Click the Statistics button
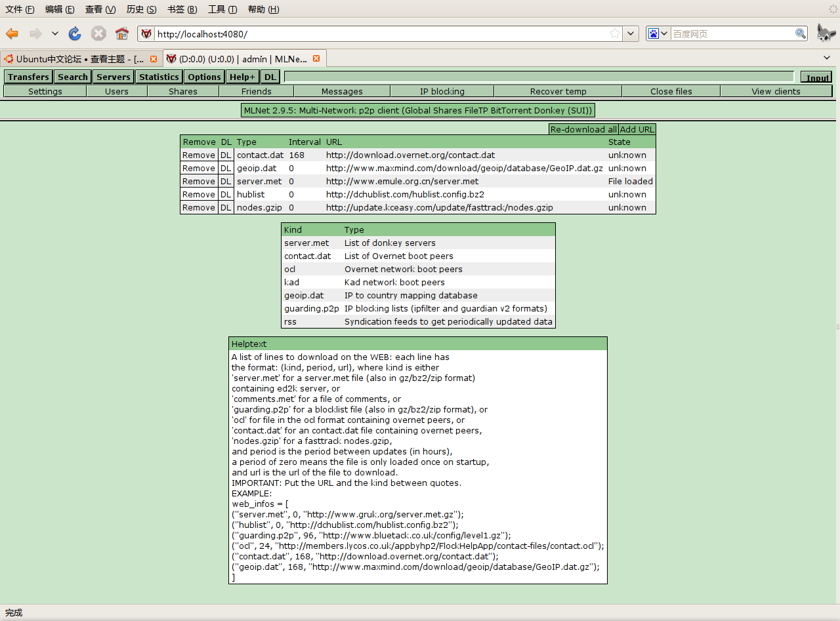Screen dimensions: 840x621 click(x=159, y=77)
